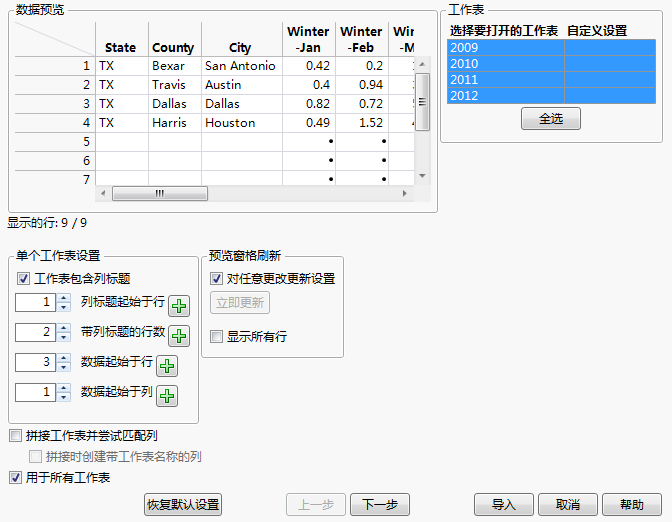Enable the 显示所有行 checkbox
Image resolution: width=672 pixels, height=522 pixels.
(x=216, y=336)
